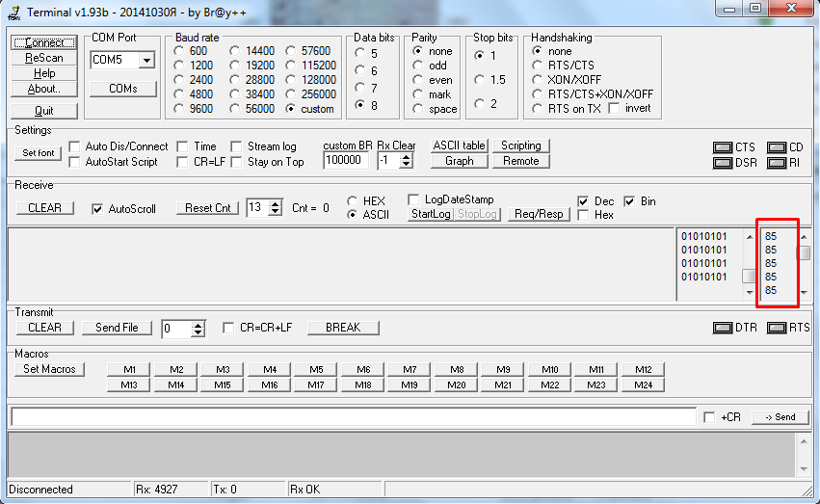Click the StartLog button
Viewport: 820px width, 504px height.
[x=431, y=214]
